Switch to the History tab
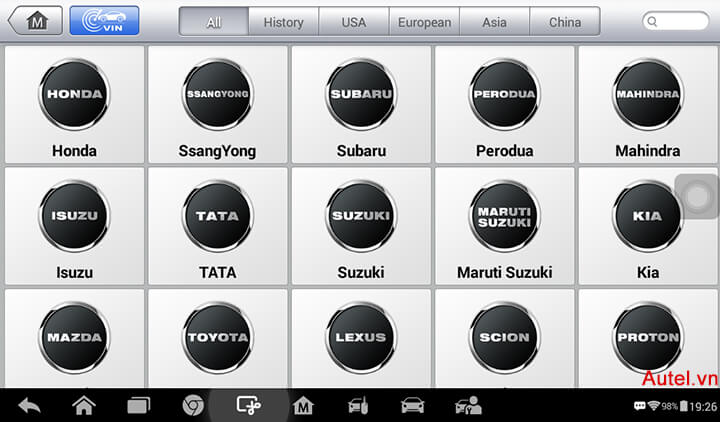Image resolution: width=720 pixels, height=422 pixels. click(x=283, y=22)
